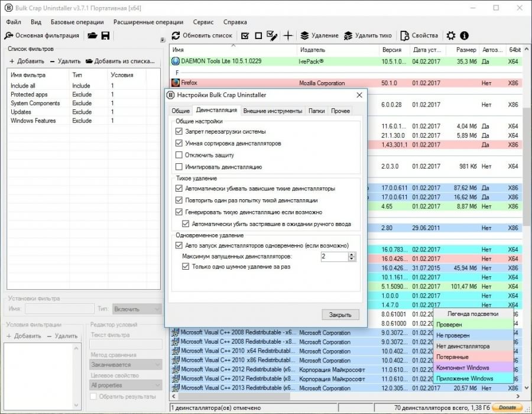Click the Потерянные legend color entry
The image size is (532, 414).
(x=473, y=357)
